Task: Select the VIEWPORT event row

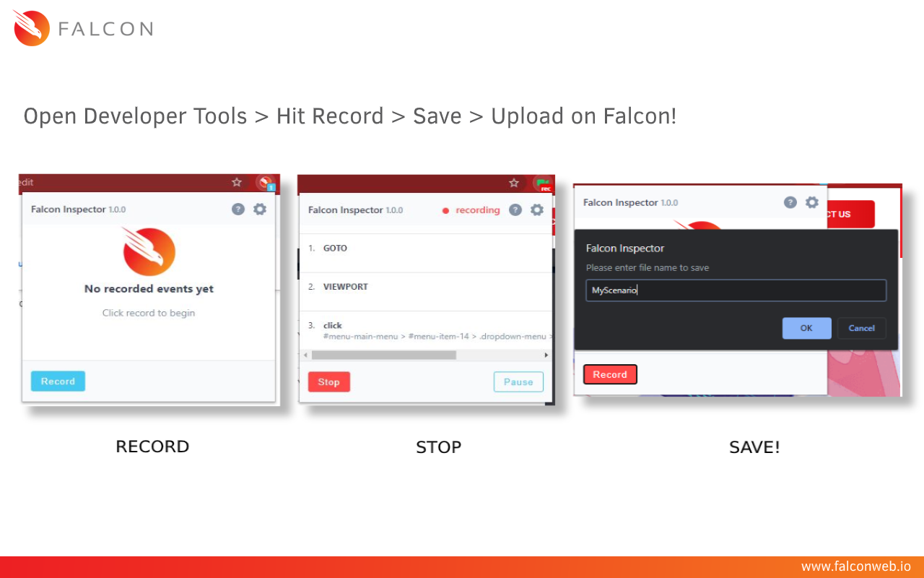Action: click(426, 291)
